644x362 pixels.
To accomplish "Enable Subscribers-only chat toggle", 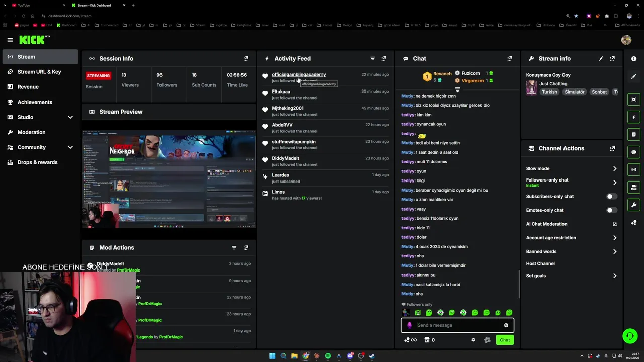I will tap(611, 197).
